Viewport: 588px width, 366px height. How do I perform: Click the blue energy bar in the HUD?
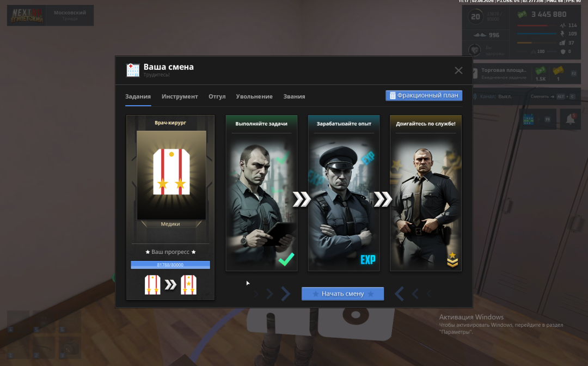coord(537,34)
